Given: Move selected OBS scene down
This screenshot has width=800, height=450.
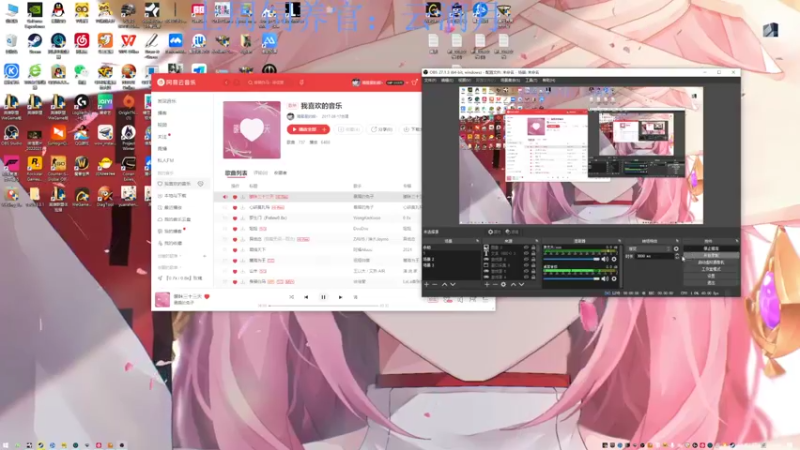Looking at the screenshot, I should tap(453, 285).
